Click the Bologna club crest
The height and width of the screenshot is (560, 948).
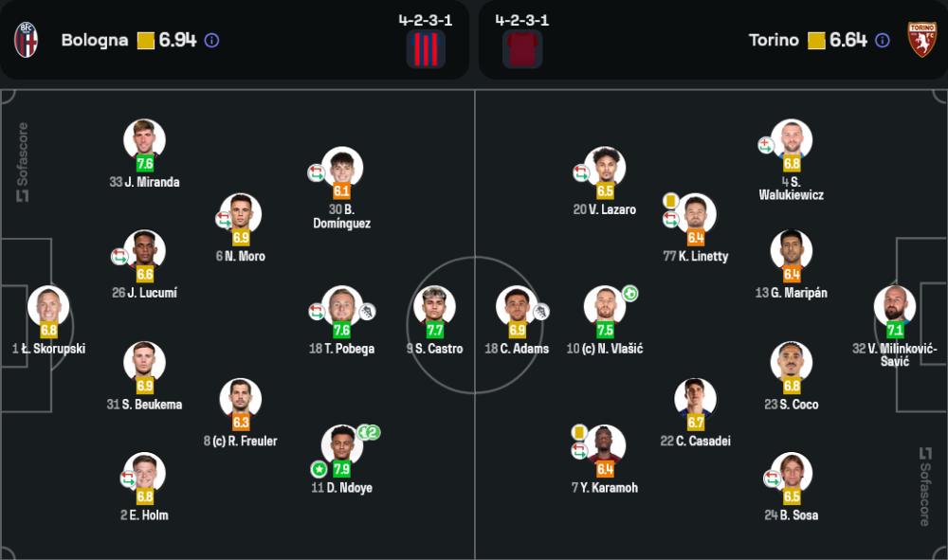[x=26, y=40]
